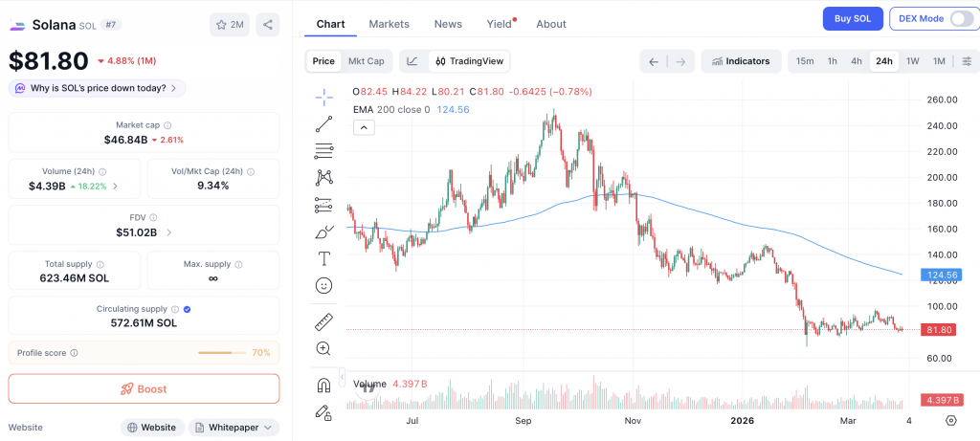Open the Markets tab
This screenshot has height=441, width=980.
(x=389, y=24)
